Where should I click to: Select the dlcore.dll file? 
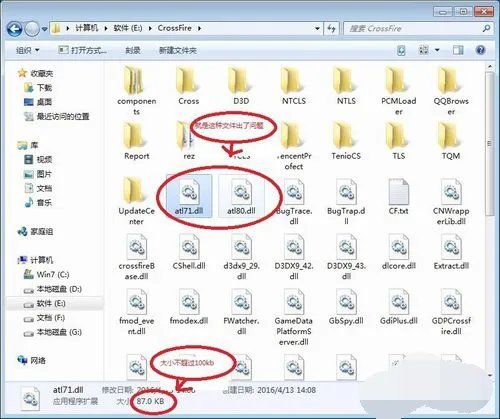click(399, 252)
